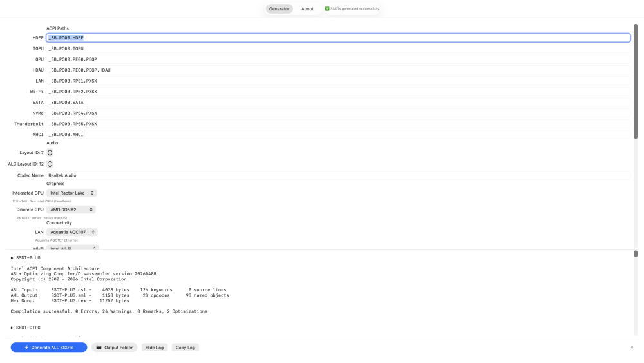This screenshot has width=644, height=363.
Task: Open the Discrete GPU dropdown
Action: pyautogui.click(x=71, y=210)
